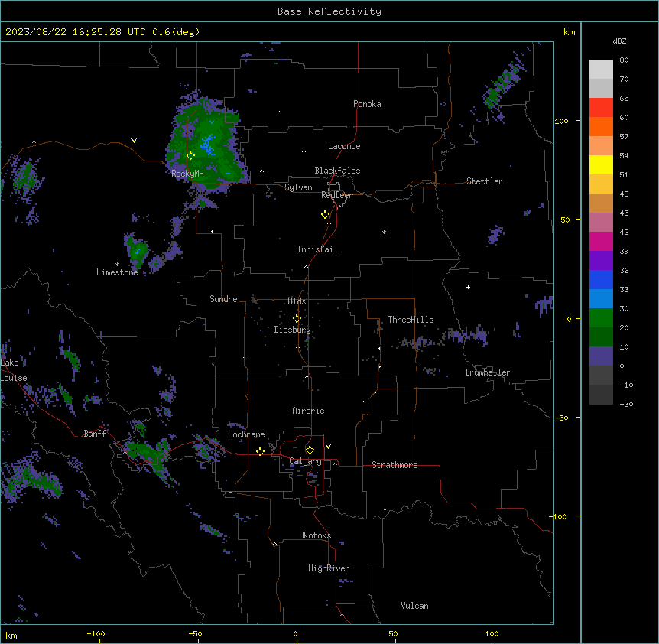Click the Strathmore town label
Image resolution: width=659 pixels, height=644 pixels.
394,465
